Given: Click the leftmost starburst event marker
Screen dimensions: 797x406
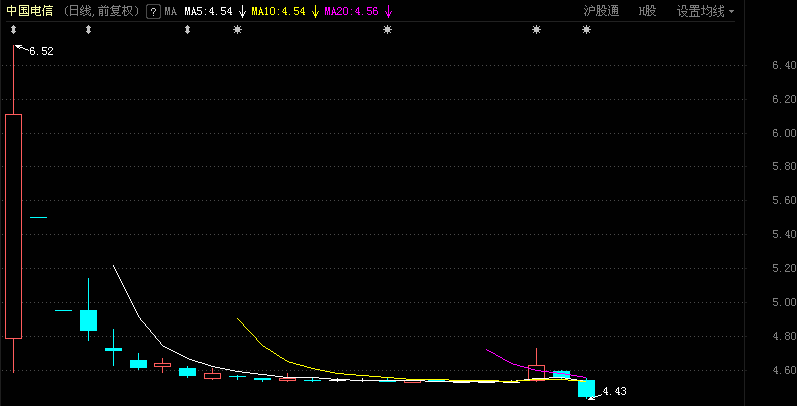Looking at the screenshot, I should point(237,30).
